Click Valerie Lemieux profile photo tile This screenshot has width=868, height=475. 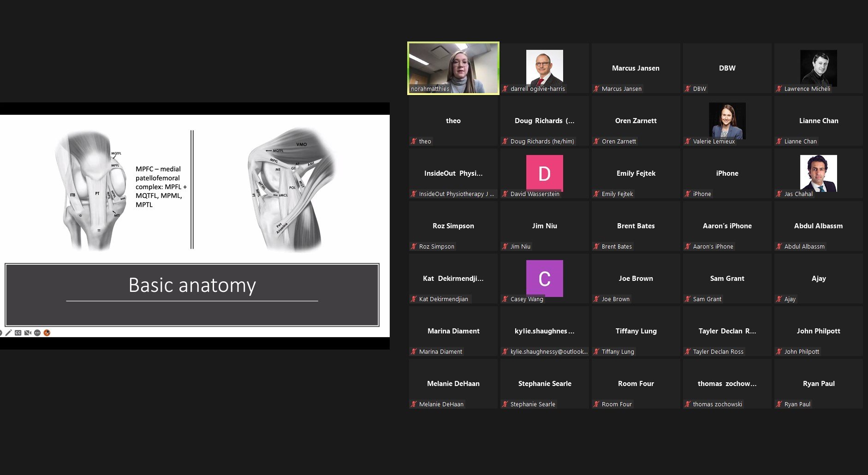[727, 120]
